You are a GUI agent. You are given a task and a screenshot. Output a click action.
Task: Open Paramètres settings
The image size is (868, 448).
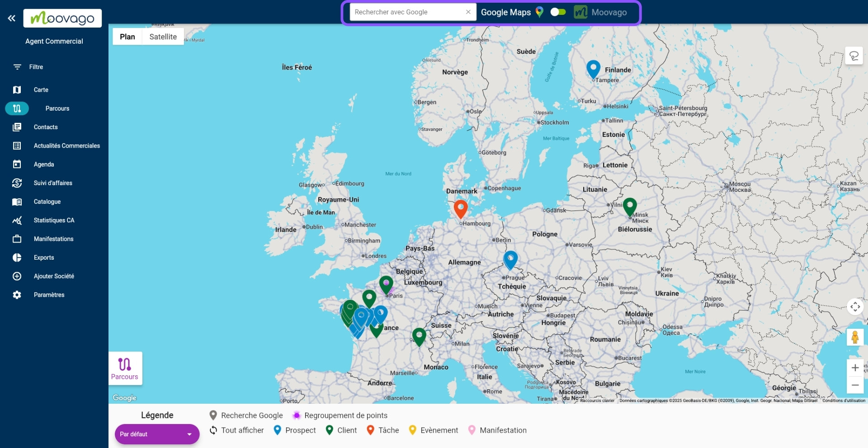pyautogui.click(x=49, y=294)
